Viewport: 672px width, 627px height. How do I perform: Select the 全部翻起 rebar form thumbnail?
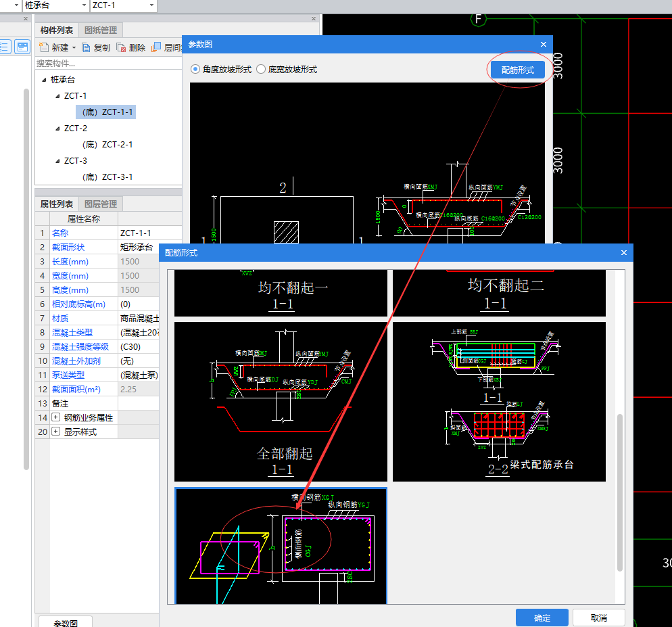click(281, 401)
